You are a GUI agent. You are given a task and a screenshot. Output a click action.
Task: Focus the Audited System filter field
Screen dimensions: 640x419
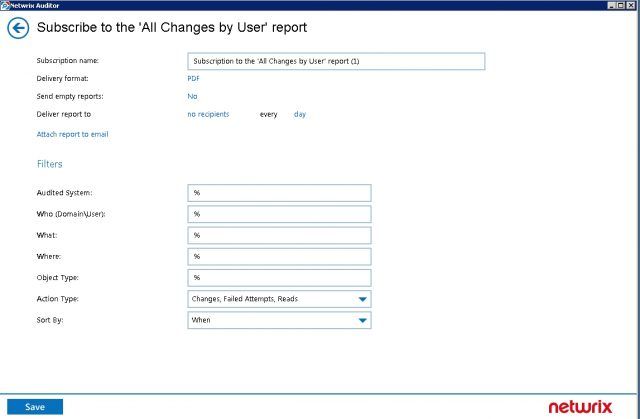click(x=279, y=193)
